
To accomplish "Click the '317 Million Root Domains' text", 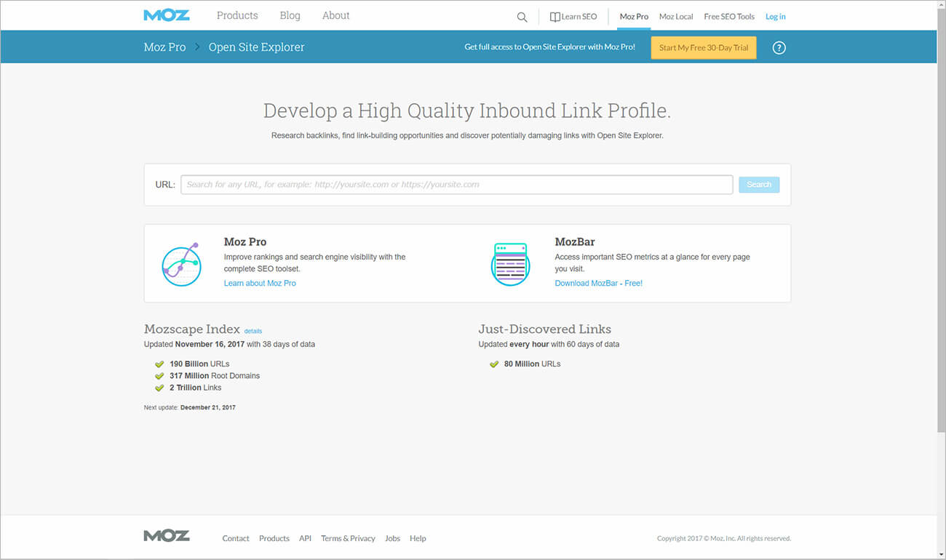I will (x=215, y=376).
